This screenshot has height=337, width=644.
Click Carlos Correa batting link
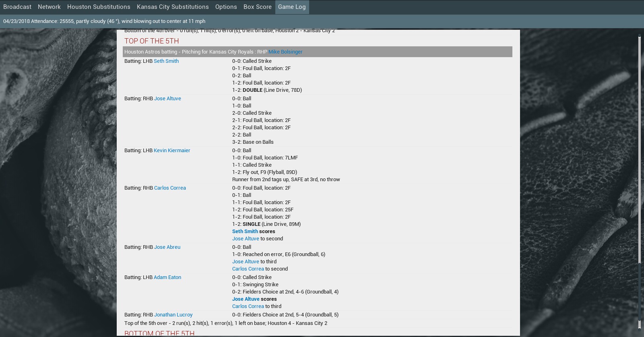[x=170, y=188]
